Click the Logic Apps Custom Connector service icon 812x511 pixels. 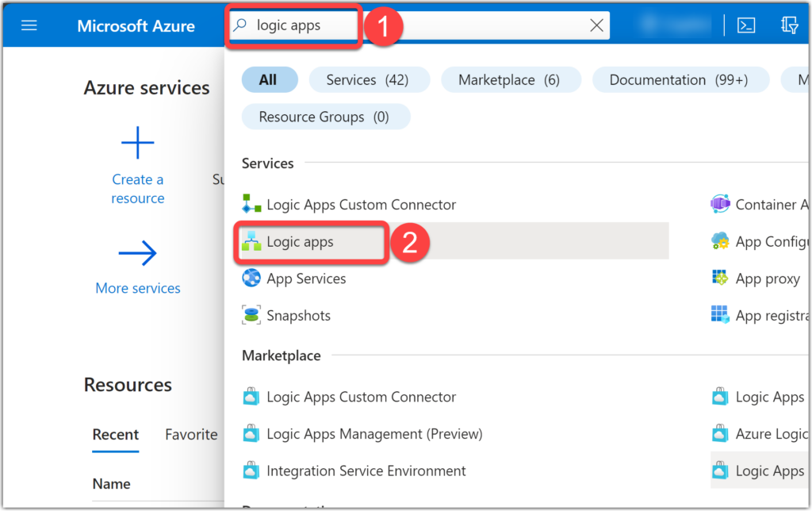click(251, 204)
